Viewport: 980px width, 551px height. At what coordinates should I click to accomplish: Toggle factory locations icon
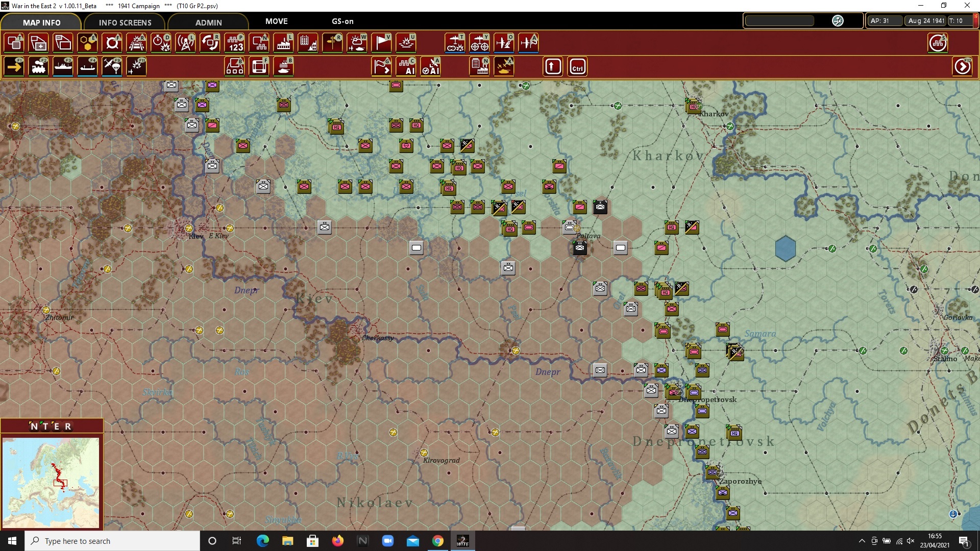tap(284, 43)
